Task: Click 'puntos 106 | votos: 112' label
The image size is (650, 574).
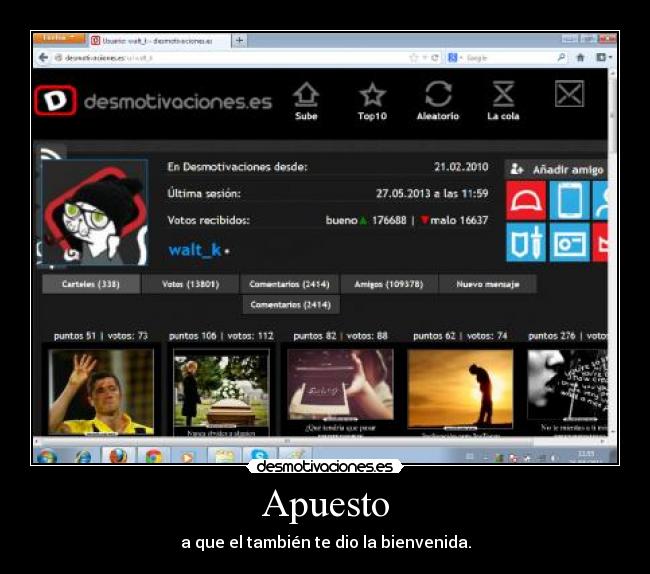Action: pos(221,336)
